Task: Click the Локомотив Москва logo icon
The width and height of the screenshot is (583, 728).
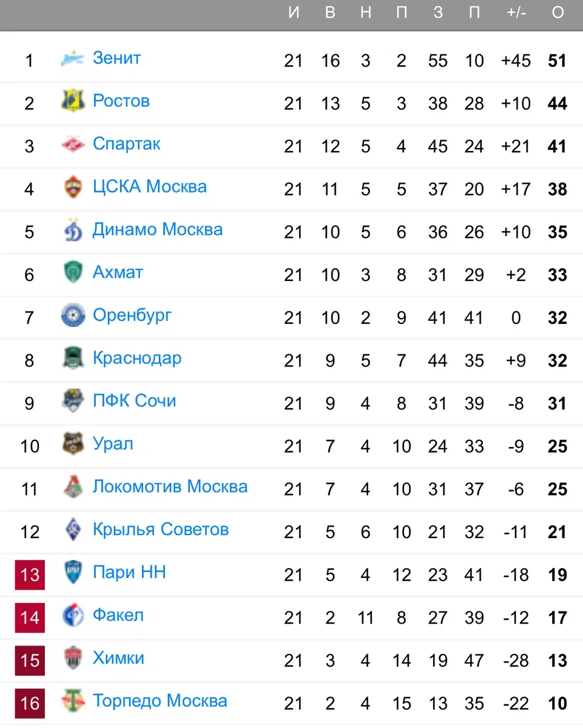Action: point(73,487)
